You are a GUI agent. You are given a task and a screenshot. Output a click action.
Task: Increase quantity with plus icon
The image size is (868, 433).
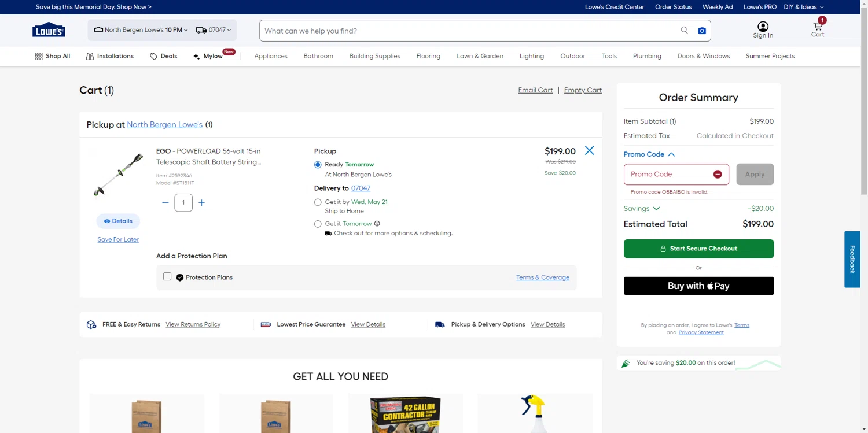click(201, 203)
